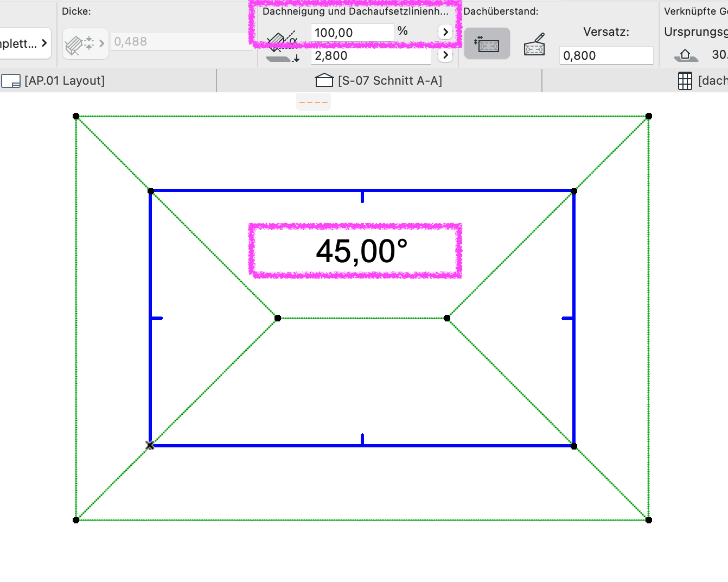Click the Versatz offset field 0,800

(606, 55)
